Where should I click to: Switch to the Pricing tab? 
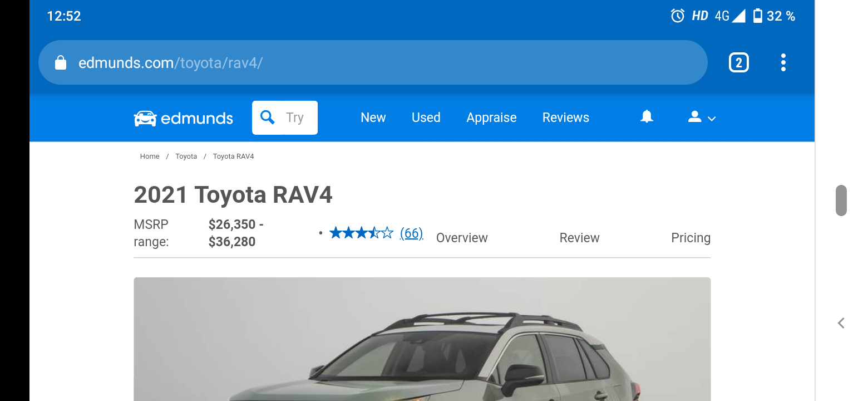[691, 238]
